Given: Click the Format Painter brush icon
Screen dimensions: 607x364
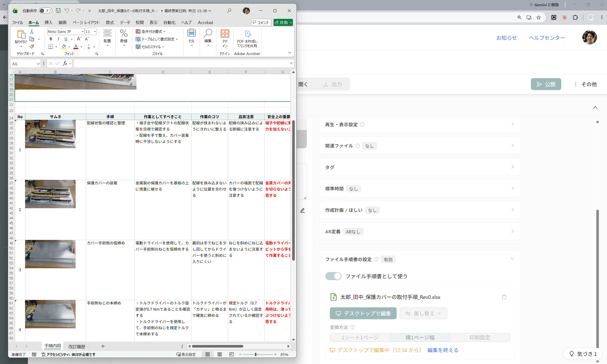Looking at the screenshot, I should (x=32, y=47).
